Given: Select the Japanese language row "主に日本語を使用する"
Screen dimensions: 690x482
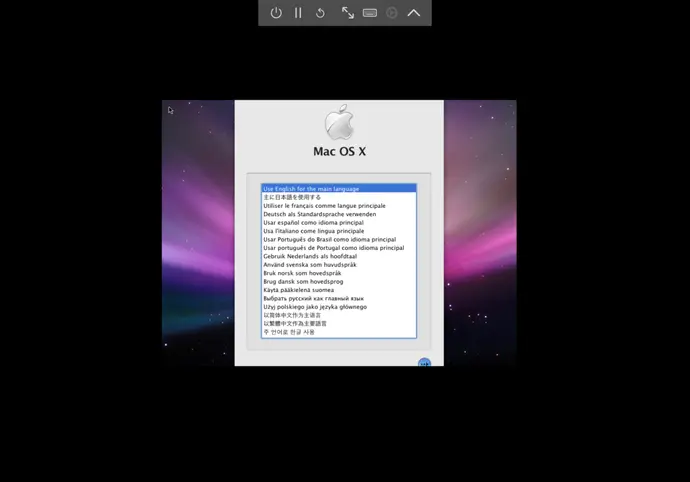Looking at the screenshot, I should tap(339, 197).
